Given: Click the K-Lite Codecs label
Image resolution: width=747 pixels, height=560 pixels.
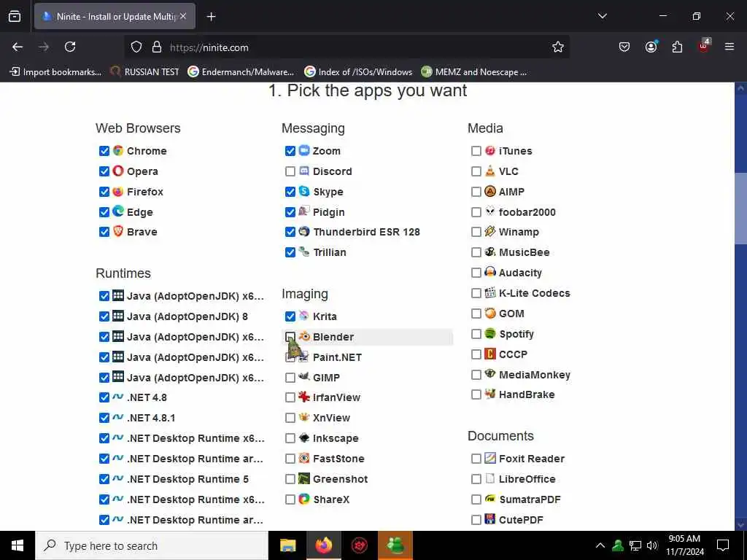Looking at the screenshot, I should click(x=535, y=293).
